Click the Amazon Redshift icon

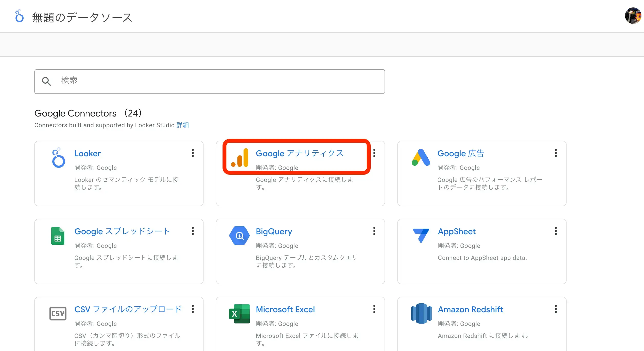coord(421,314)
